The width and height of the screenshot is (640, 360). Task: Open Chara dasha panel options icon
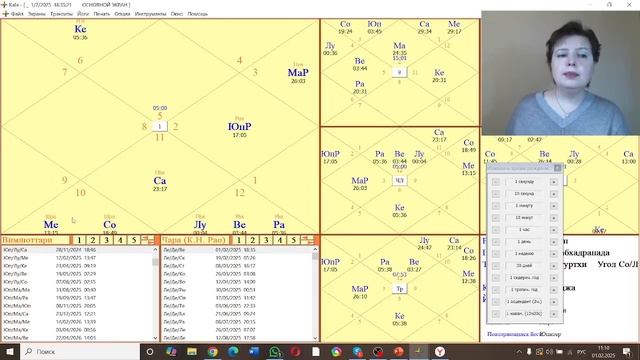pyautogui.click(x=307, y=240)
